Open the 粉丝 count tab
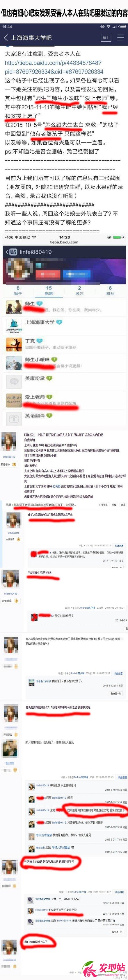Screen dimensions: 128x980 [x=110, y=291]
